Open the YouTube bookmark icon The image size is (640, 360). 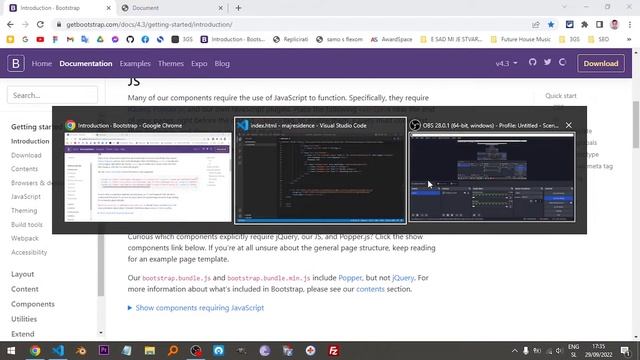coord(40,39)
